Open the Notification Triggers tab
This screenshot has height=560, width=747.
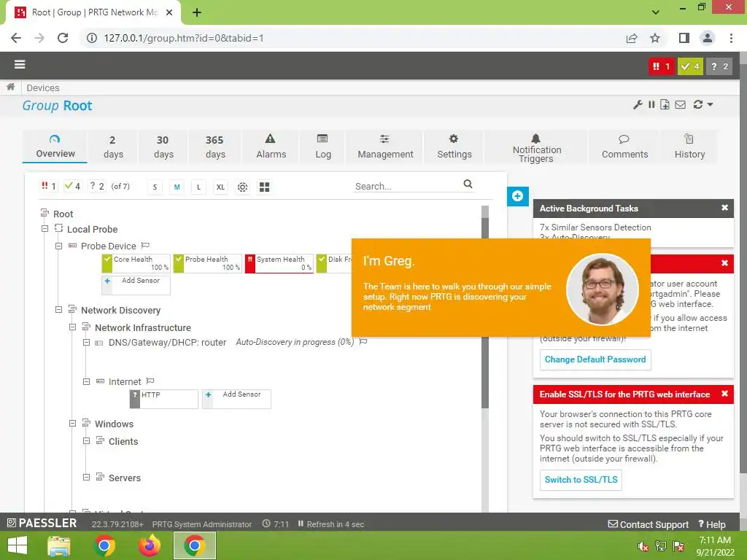click(x=536, y=147)
